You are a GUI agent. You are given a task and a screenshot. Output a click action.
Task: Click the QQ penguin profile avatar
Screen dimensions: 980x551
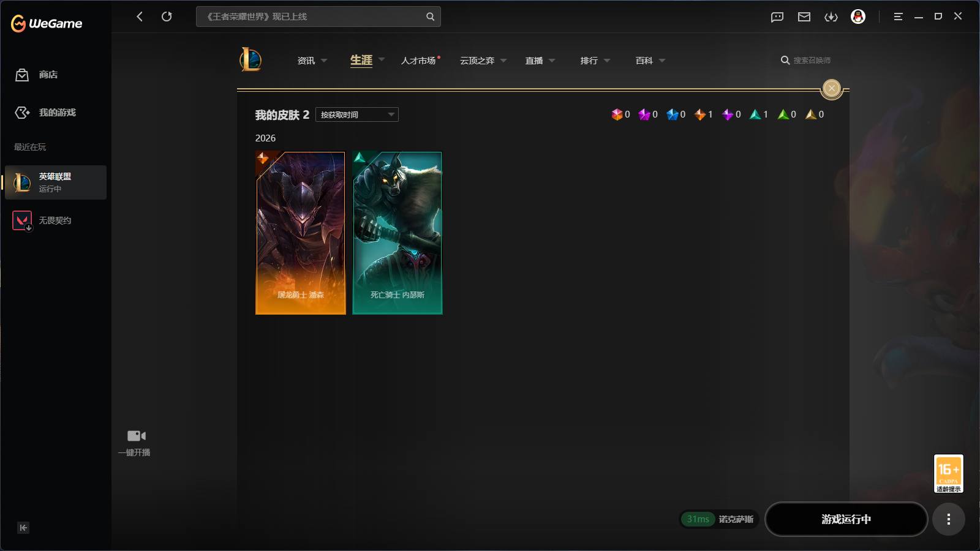click(x=858, y=17)
